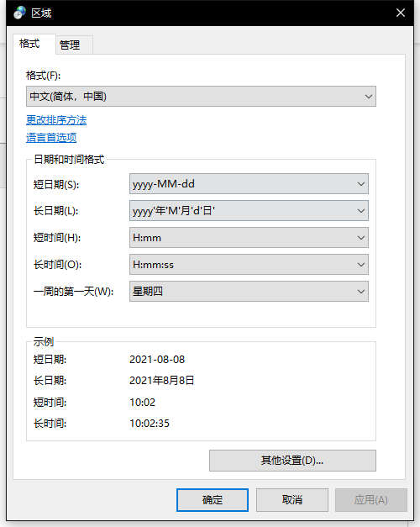Switch to the 格式 tab
The image size is (420, 527).
click(34, 44)
